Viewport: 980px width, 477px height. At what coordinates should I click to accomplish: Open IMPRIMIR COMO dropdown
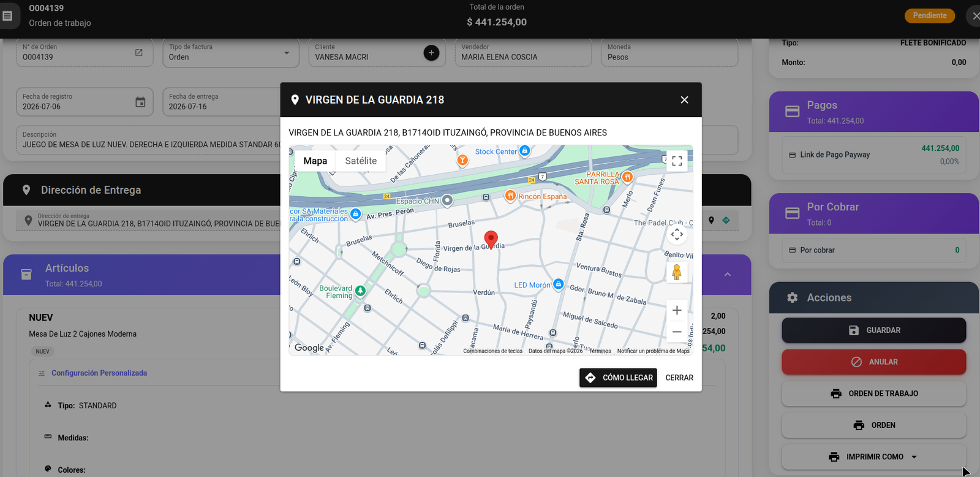click(873, 457)
